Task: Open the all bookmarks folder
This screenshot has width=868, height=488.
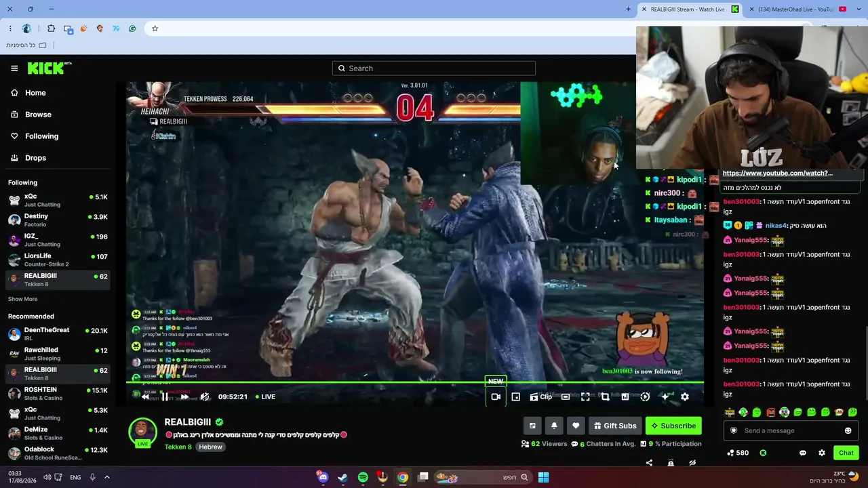Action: [26, 45]
